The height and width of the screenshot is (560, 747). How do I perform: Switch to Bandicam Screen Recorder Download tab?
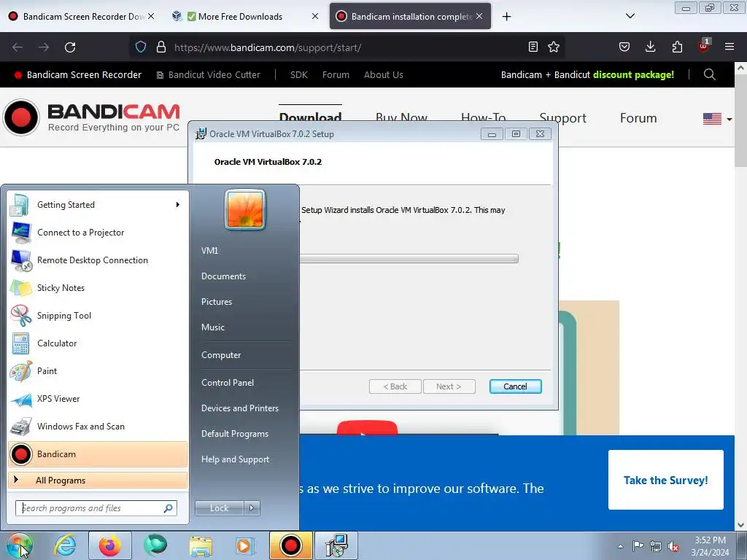(x=80, y=16)
